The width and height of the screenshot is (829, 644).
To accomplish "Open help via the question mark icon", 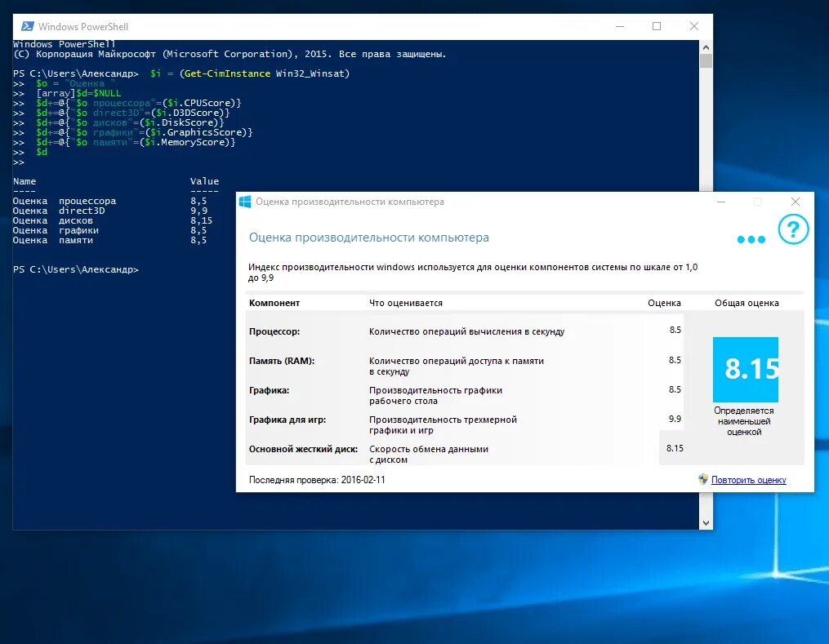I will tap(793, 229).
